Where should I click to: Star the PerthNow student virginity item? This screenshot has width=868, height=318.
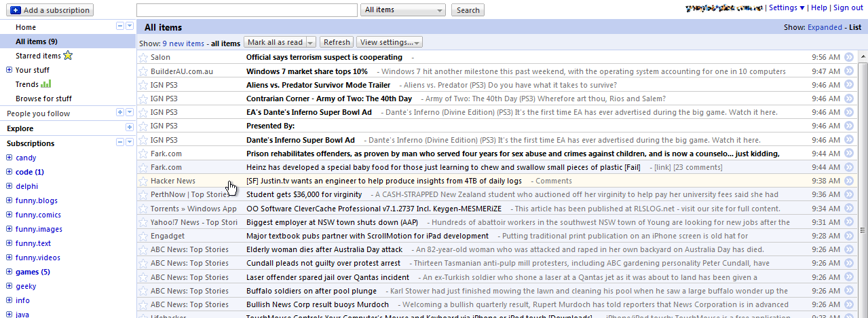pyautogui.click(x=143, y=194)
